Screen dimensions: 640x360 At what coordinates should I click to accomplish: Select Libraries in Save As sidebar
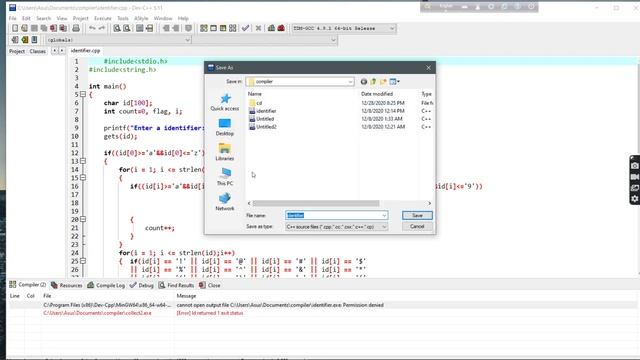tap(225, 152)
